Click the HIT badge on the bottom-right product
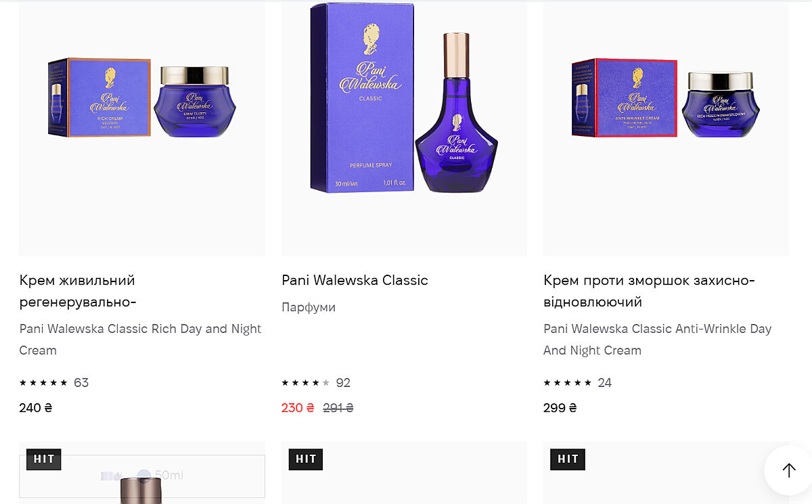 point(568,459)
